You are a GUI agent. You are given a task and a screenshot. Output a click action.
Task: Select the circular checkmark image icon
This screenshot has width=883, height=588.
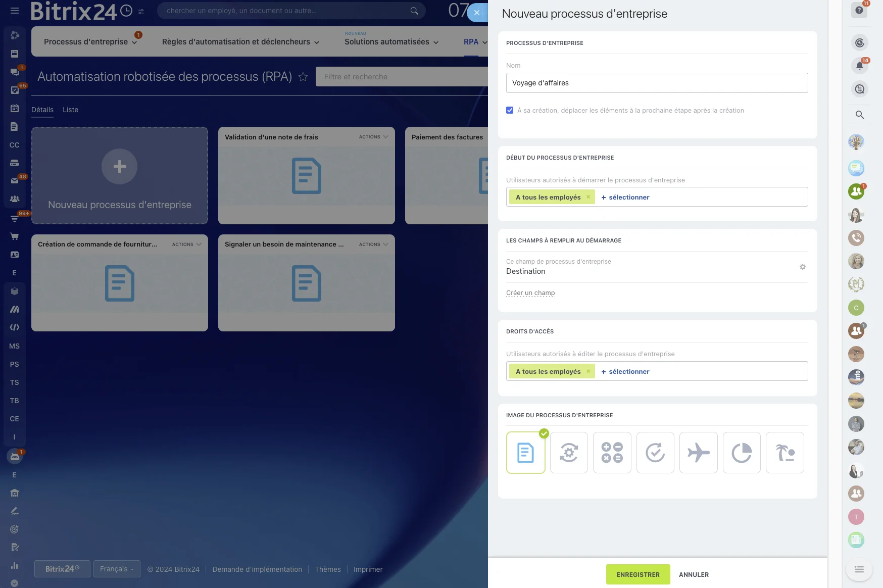click(655, 453)
